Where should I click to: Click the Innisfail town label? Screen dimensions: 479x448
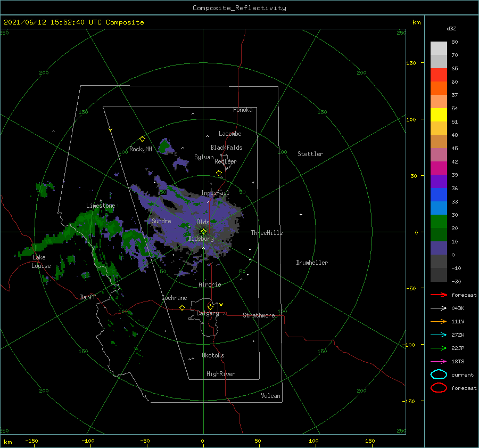pos(215,193)
